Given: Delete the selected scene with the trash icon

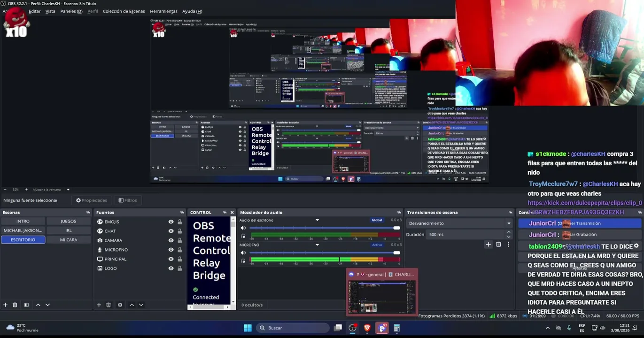Looking at the screenshot, I should [15, 305].
